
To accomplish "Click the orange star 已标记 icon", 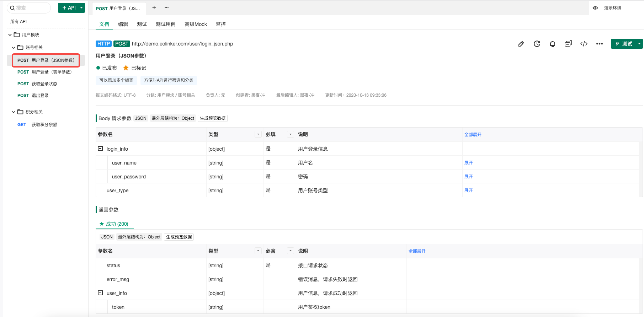I will tap(126, 68).
